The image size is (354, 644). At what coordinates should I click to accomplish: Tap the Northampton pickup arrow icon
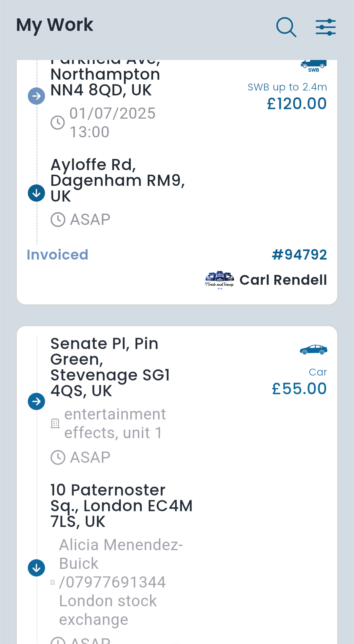pos(36,96)
